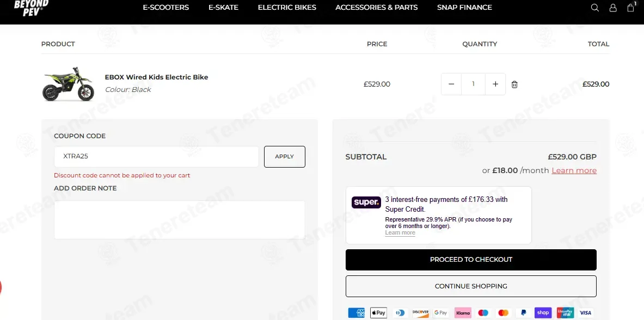Decrease quantity with the minus button
This screenshot has width=644, height=320.
click(451, 84)
